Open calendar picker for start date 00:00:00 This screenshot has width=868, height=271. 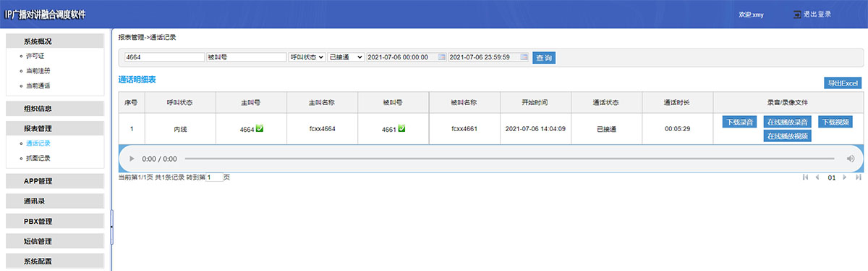click(x=441, y=57)
